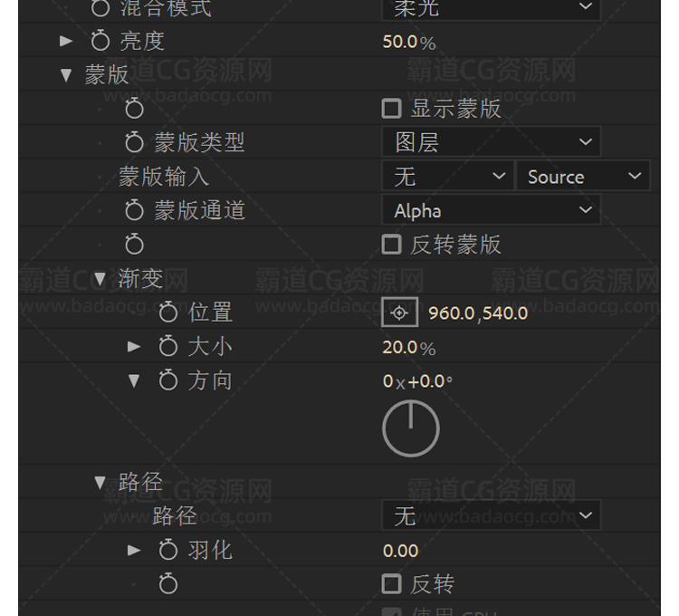This screenshot has width=679, height=616.
Task: Enable stopwatch for 羽化 property
Action: [168, 550]
